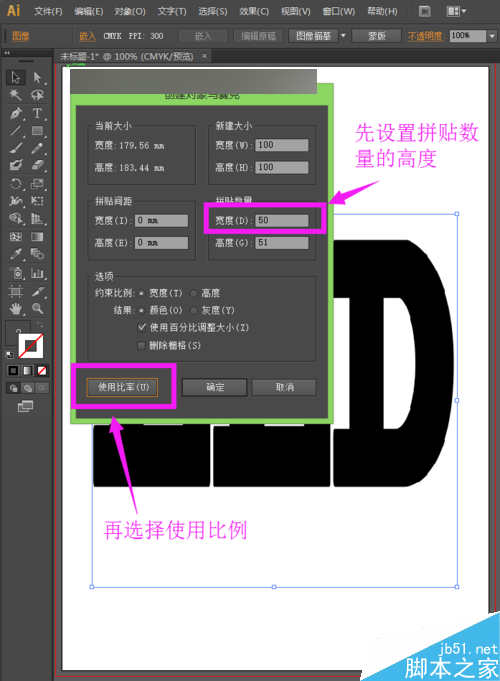Select the Slice tool
Image resolution: width=500 pixels, height=681 pixels.
coord(37,291)
